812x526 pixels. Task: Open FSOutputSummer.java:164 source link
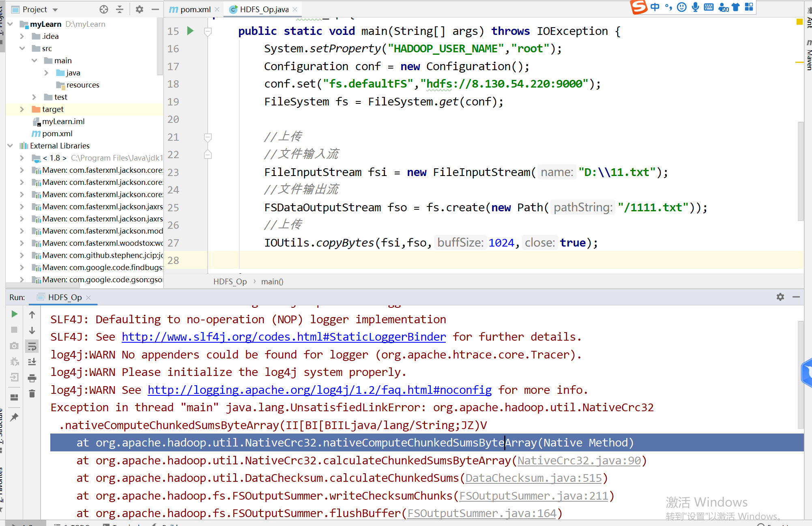click(x=481, y=513)
